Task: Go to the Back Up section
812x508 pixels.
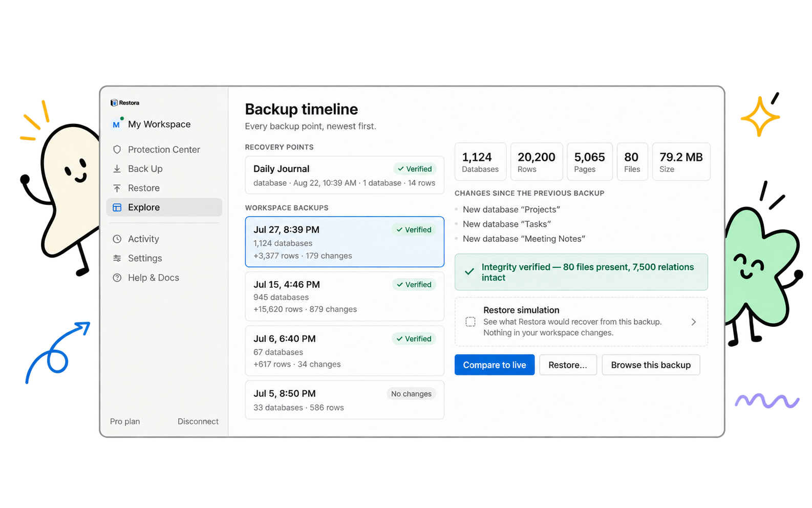Action: (164, 168)
